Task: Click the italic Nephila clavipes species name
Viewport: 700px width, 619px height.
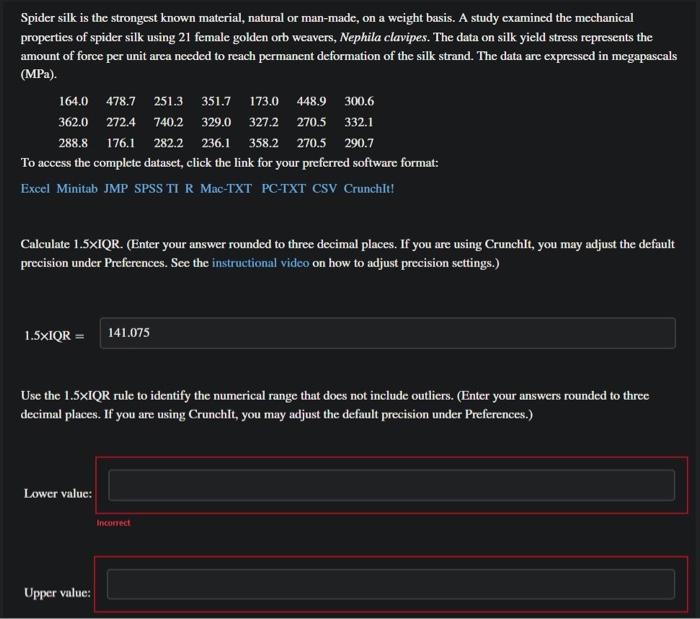Action: pyautogui.click(x=383, y=37)
